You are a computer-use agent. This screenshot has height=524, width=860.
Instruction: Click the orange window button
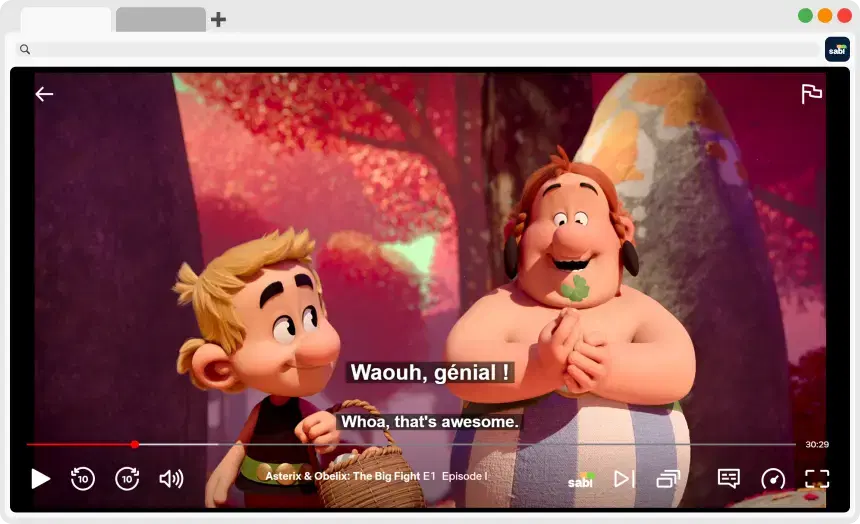[x=825, y=16]
